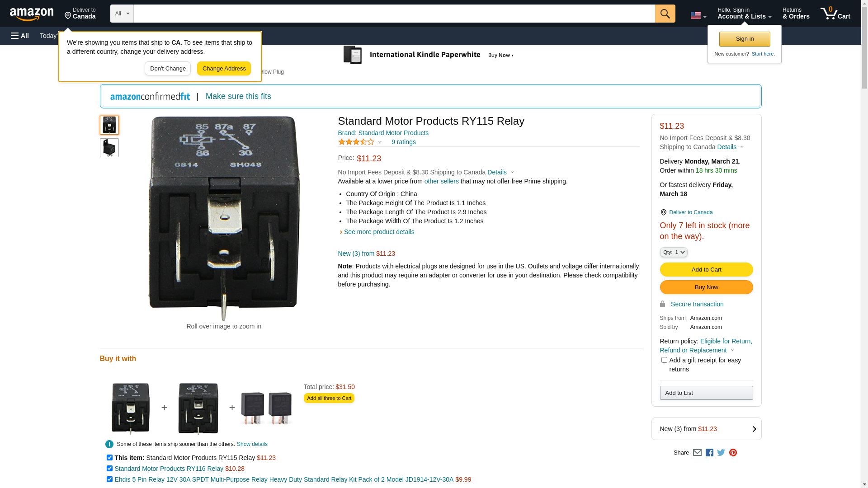
Task: Share product via email icon
Action: pos(697,452)
